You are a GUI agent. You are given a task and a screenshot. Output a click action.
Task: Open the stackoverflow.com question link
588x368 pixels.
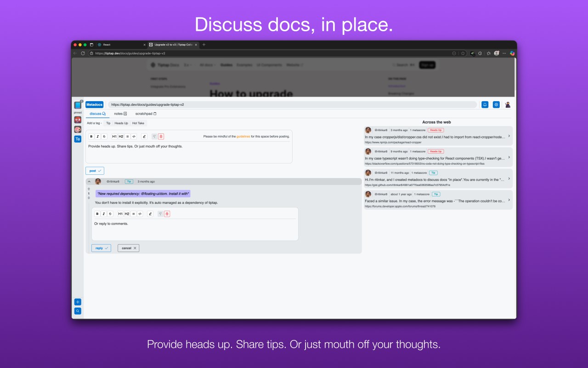(x=425, y=163)
